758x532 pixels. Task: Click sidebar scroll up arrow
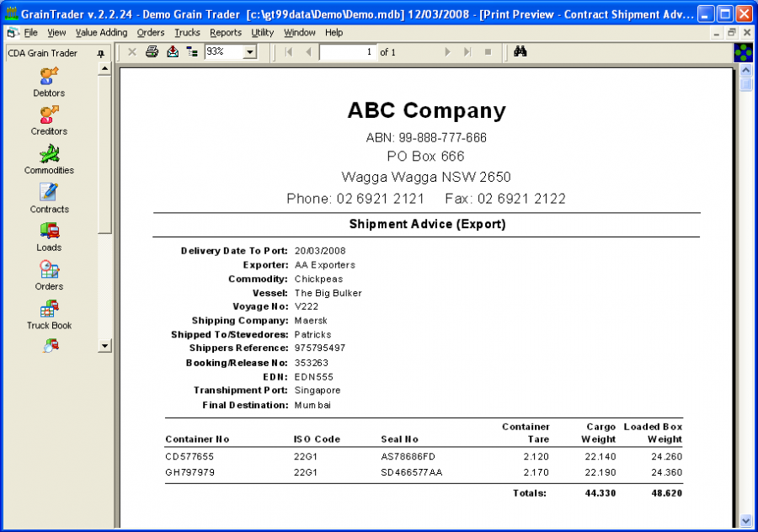[x=104, y=69]
